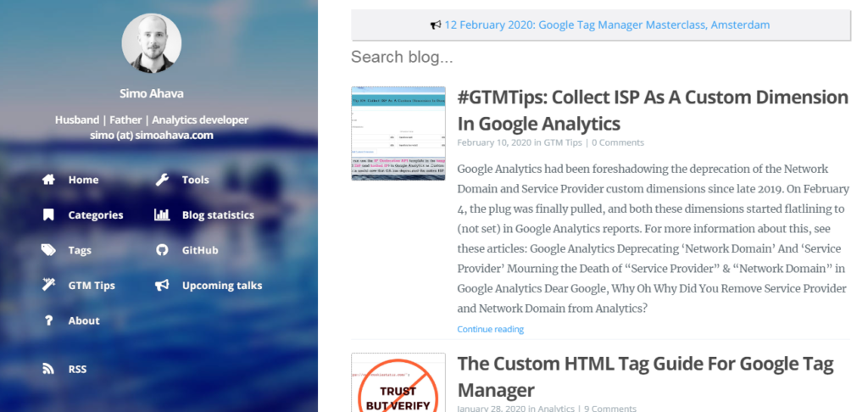Click Continue reading link
868x412 pixels.
click(x=490, y=329)
